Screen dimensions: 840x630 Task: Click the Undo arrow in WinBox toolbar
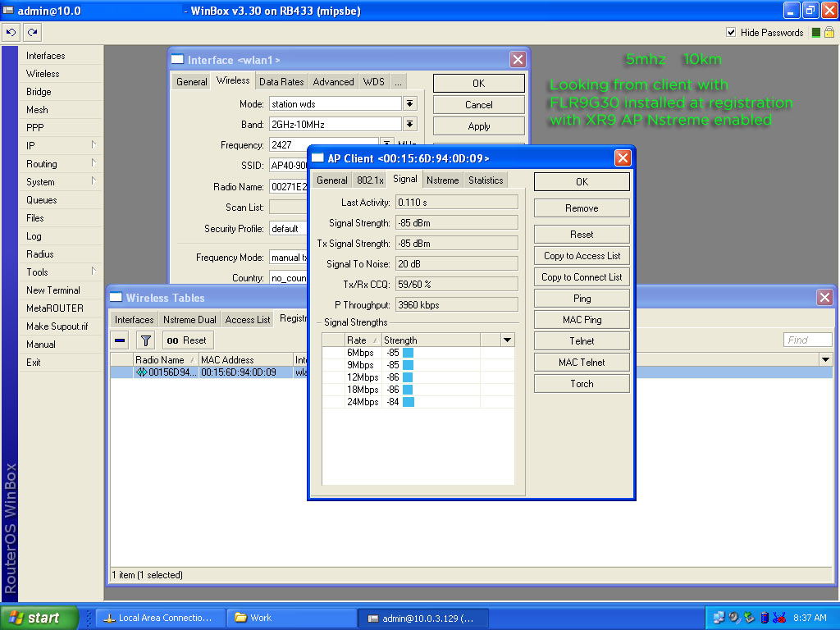pyautogui.click(x=11, y=33)
